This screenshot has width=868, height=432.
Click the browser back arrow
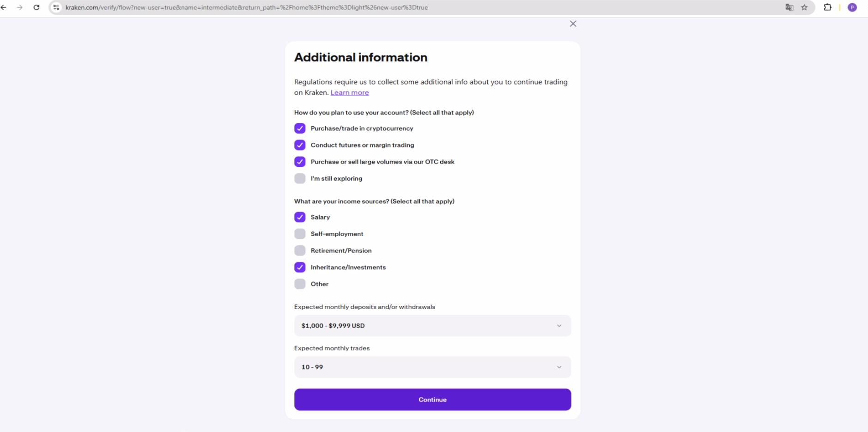point(4,7)
